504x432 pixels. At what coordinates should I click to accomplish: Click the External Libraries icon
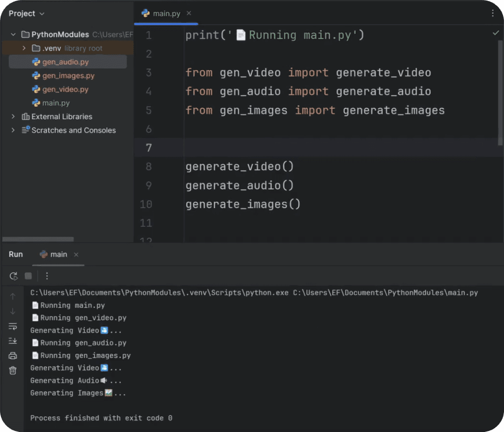pos(26,116)
